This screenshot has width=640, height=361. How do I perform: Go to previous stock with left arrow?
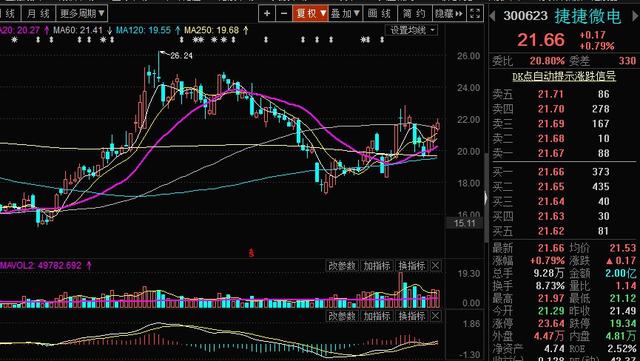pyautogui.click(x=493, y=16)
